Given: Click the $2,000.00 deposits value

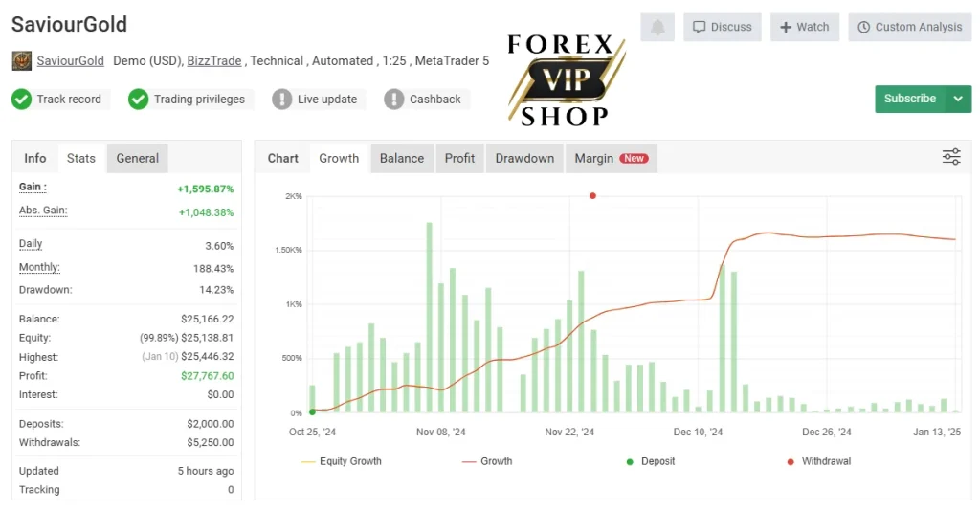Looking at the screenshot, I should [211, 424].
